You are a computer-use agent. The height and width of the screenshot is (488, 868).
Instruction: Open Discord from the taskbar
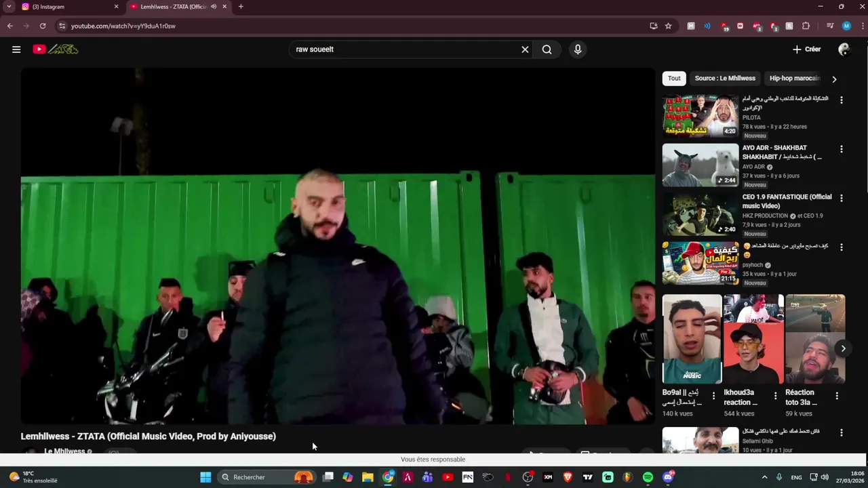tap(668, 477)
